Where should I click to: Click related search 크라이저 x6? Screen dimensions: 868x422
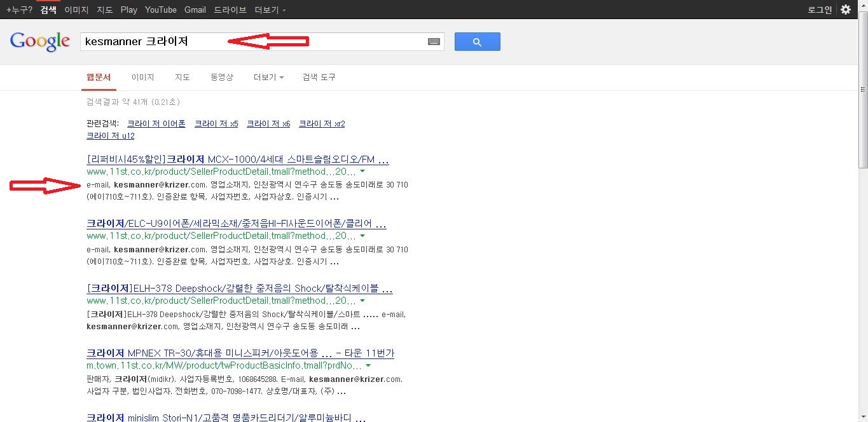pyautogui.click(x=268, y=124)
